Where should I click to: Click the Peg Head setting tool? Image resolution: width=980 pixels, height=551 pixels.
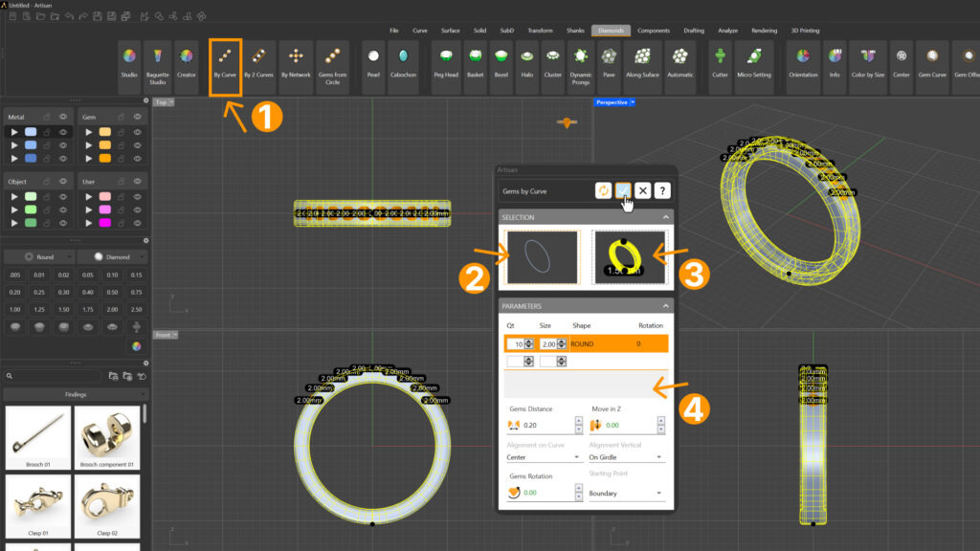click(446, 63)
